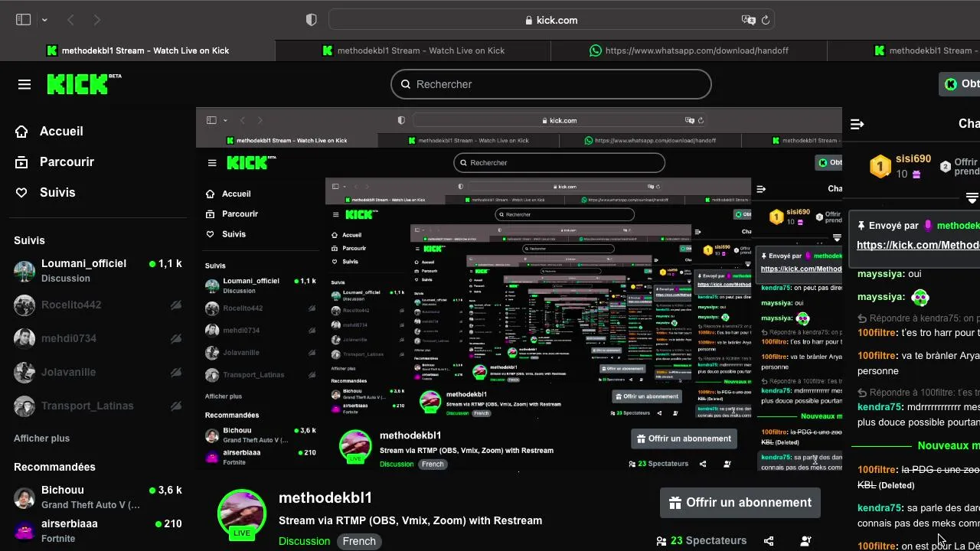Click the gold rank 1 badge
980x551 pixels.
coord(880,166)
